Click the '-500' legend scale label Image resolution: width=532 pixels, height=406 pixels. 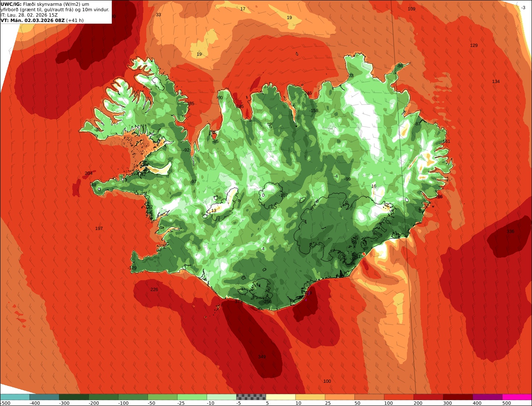(5, 403)
